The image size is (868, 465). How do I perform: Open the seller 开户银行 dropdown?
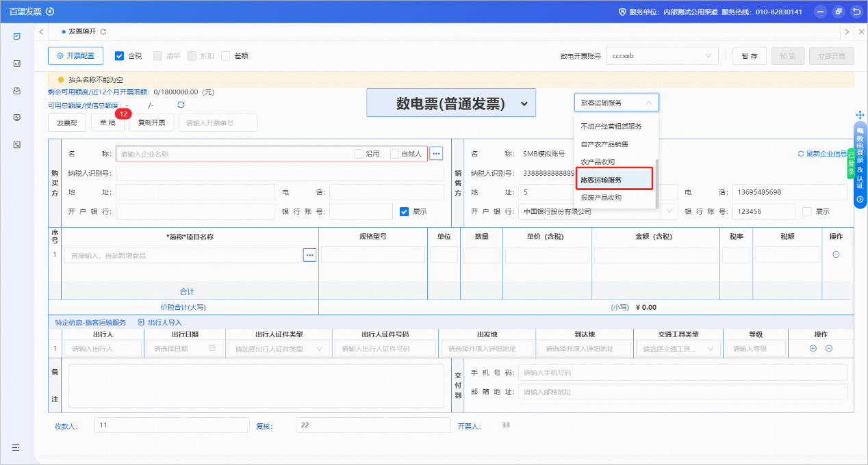click(x=598, y=211)
